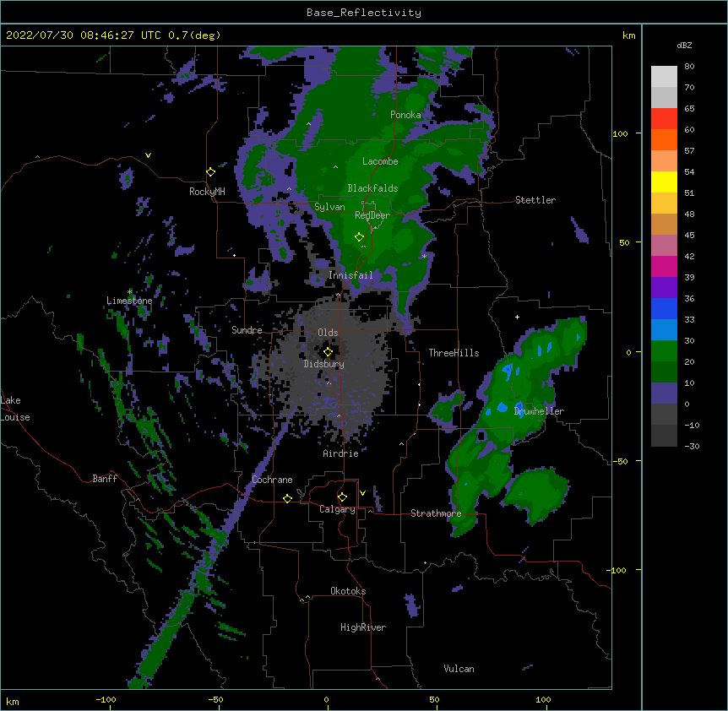Screen dimensions: 728x711
Task: Select the white caret marker southeast of Airdrie
Action: click(402, 444)
